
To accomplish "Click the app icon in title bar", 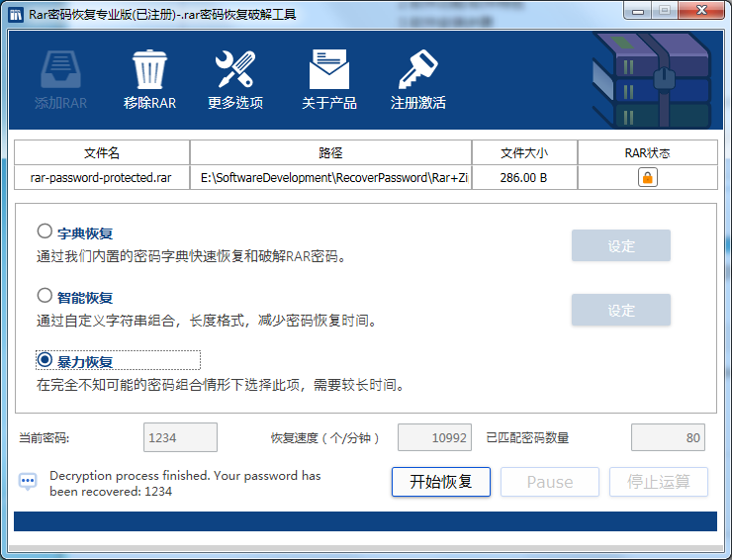I will click(16, 15).
